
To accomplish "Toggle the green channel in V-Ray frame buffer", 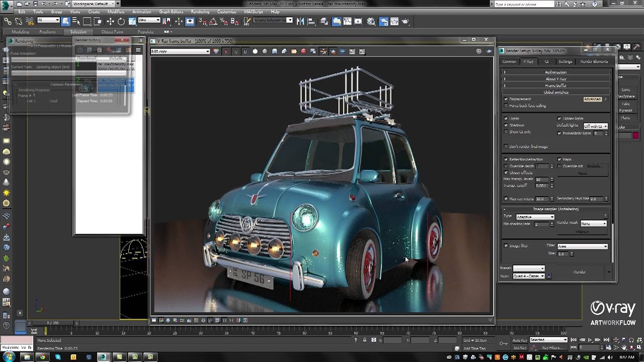I will (235, 51).
